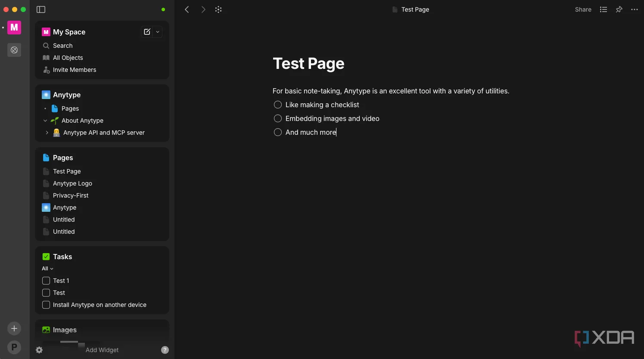Open the dropdown arrow beside new object button
The height and width of the screenshot is (359, 644).
coord(158,32)
